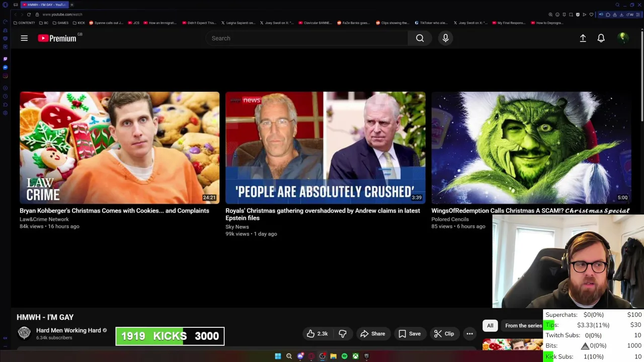
Task: Click inside the YouTube search field
Action: [307, 38]
